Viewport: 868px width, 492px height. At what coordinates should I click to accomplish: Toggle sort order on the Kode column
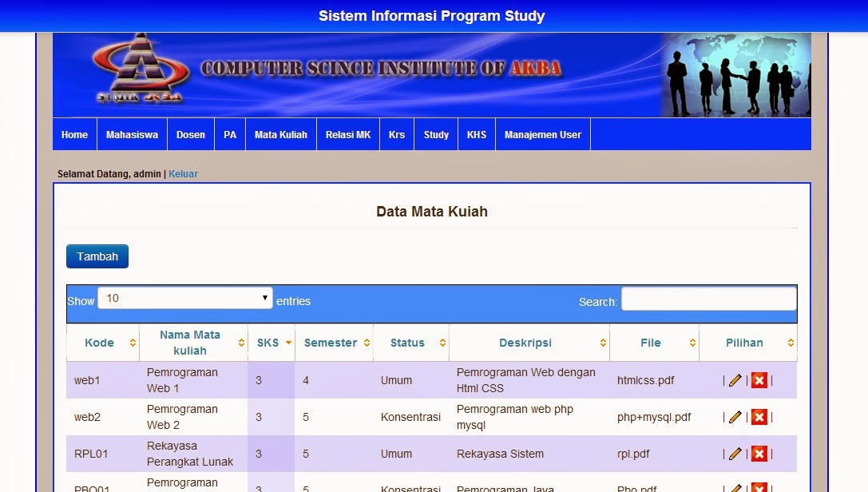131,342
